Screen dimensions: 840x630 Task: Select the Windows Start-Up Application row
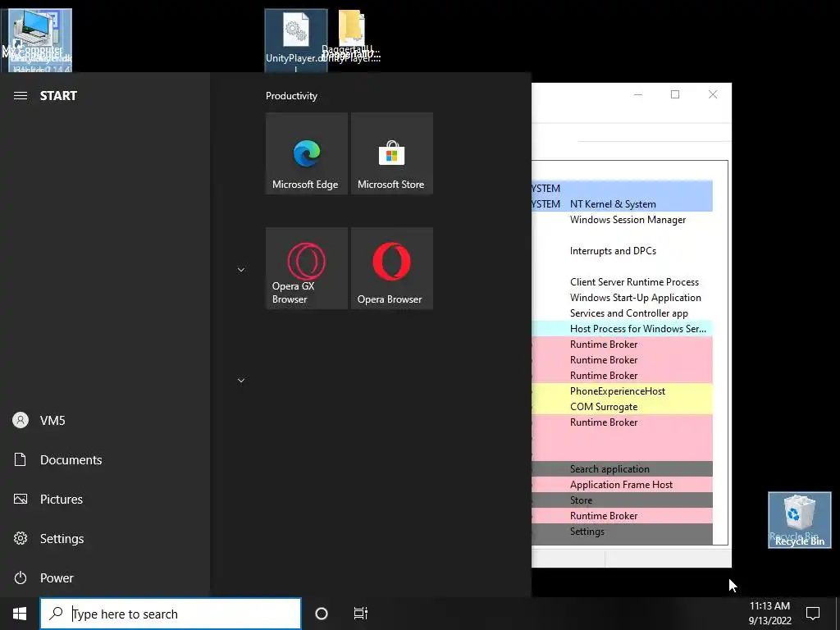(x=622, y=297)
